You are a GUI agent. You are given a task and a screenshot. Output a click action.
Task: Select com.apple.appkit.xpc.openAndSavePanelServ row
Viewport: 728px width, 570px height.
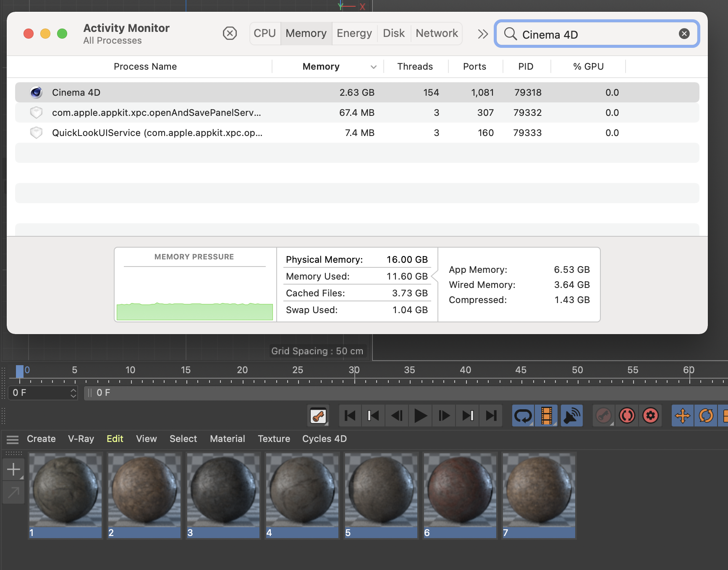pyautogui.click(x=357, y=112)
